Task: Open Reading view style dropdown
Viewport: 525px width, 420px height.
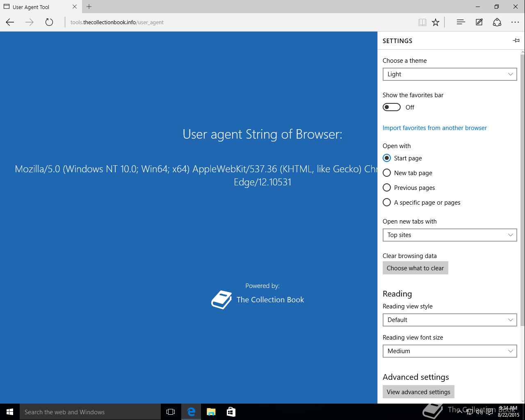Action: click(x=450, y=320)
